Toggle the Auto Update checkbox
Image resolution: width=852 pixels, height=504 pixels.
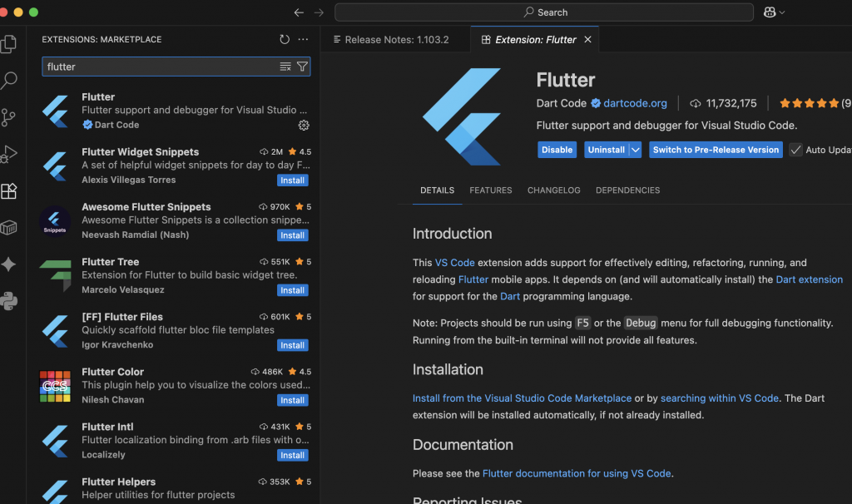pos(795,150)
